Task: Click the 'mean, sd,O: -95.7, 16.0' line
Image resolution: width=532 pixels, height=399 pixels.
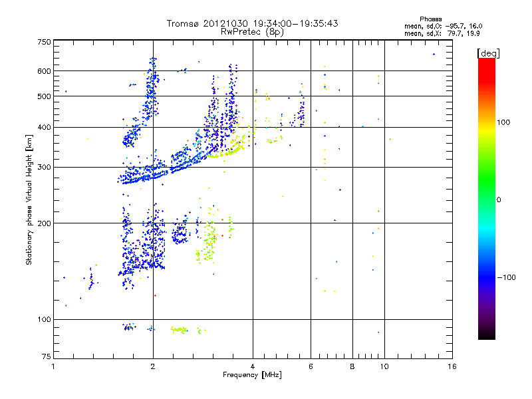Action: (x=443, y=26)
